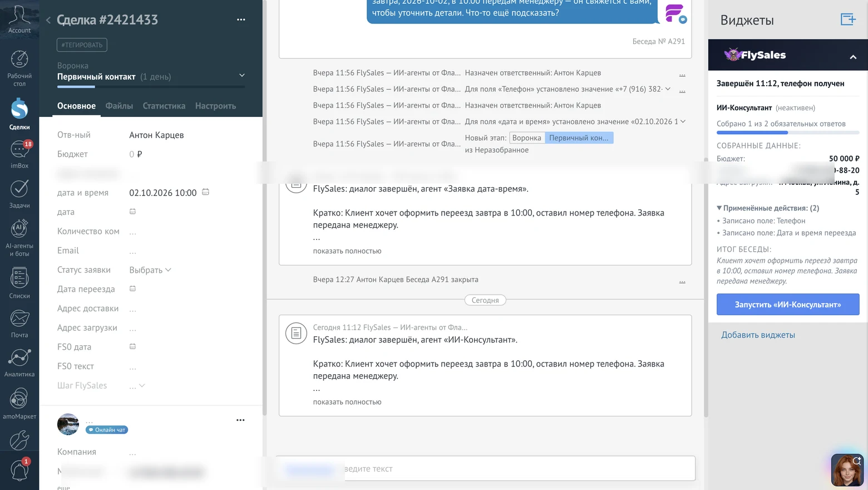The image size is (868, 490).
Task: Click the pipeline stage progress bar
Action: (x=151, y=87)
